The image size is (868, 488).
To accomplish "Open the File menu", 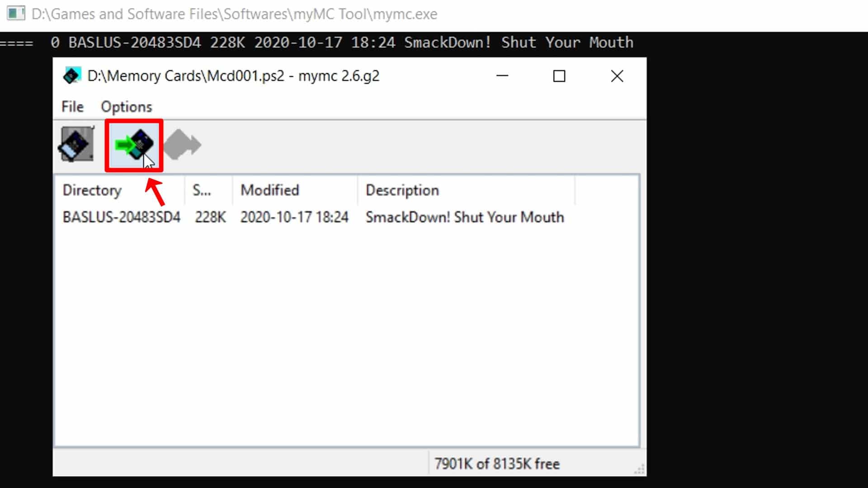I will [x=72, y=107].
